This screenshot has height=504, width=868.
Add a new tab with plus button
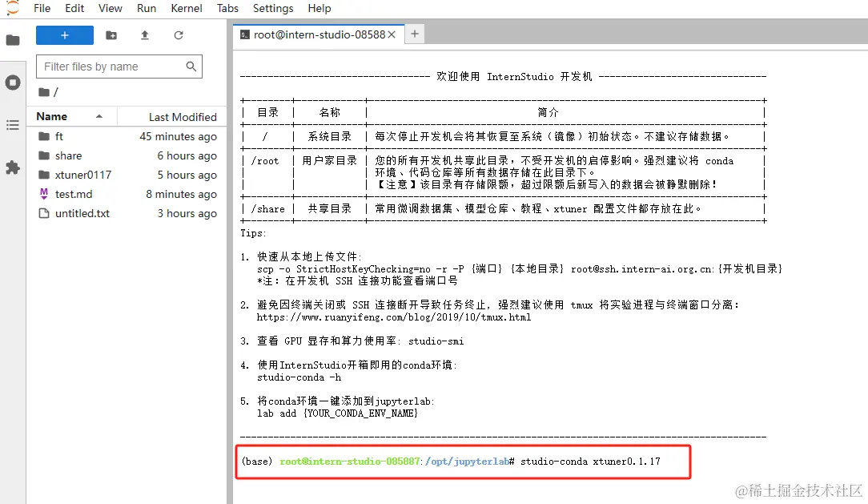pos(415,34)
